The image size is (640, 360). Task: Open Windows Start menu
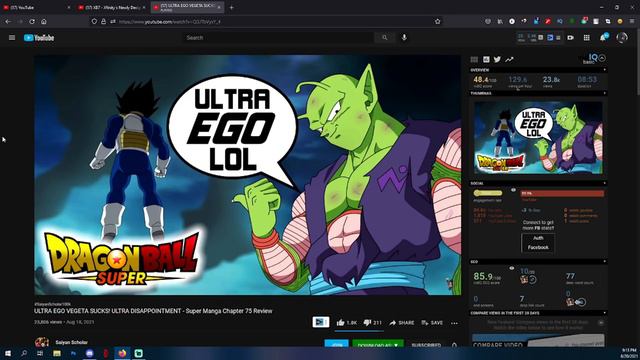(8, 353)
